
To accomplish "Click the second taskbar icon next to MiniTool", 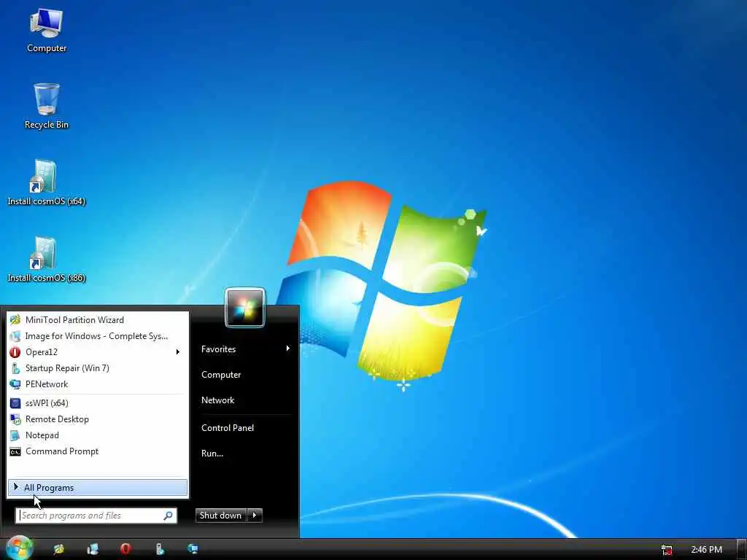I will 93,549.
